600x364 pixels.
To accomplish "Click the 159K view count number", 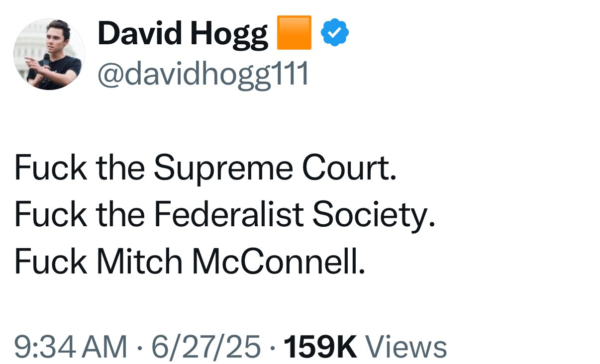I will tap(320, 346).
